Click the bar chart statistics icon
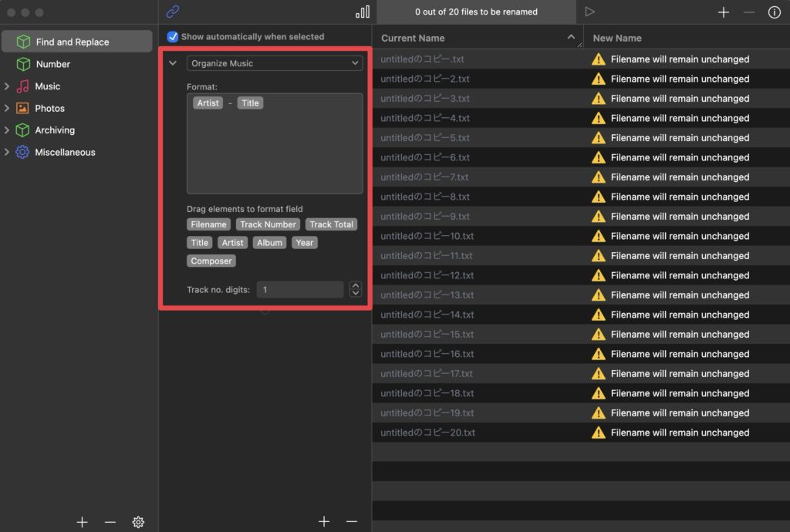 (362, 12)
